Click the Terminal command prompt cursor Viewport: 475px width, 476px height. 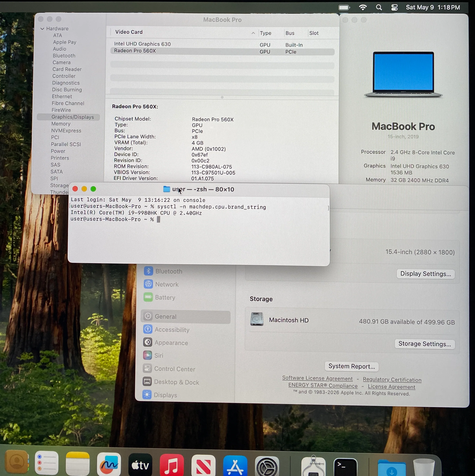click(158, 219)
